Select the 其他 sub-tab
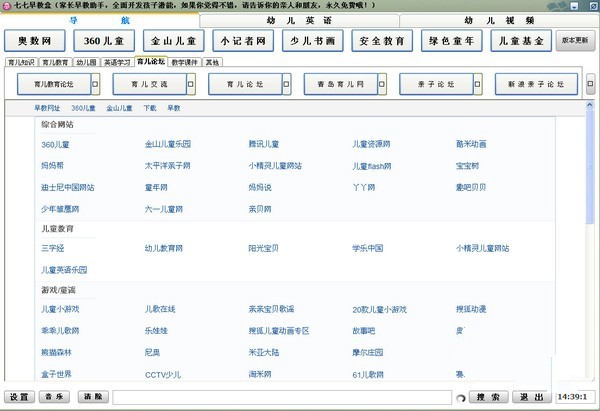The height and width of the screenshot is (411, 600). point(212,62)
